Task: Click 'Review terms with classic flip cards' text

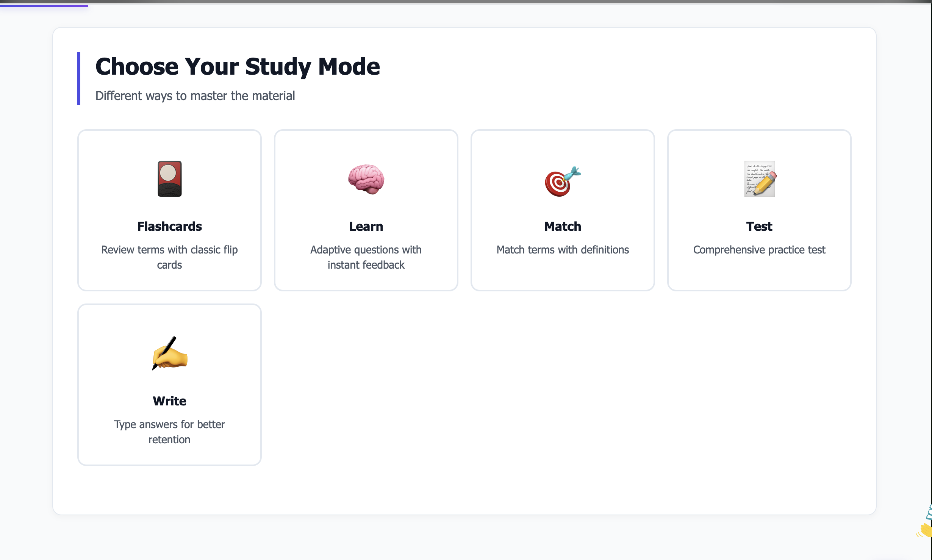Action: pyautogui.click(x=169, y=257)
